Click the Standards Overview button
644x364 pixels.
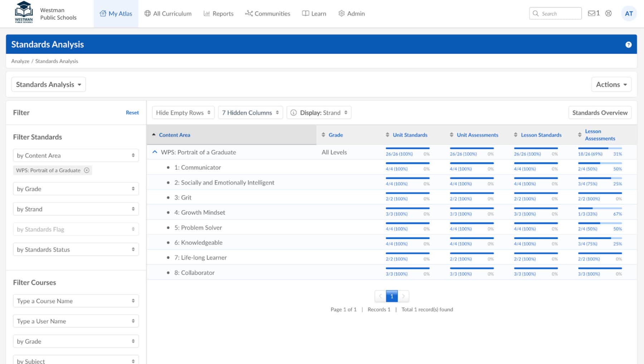(x=600, y=113)
